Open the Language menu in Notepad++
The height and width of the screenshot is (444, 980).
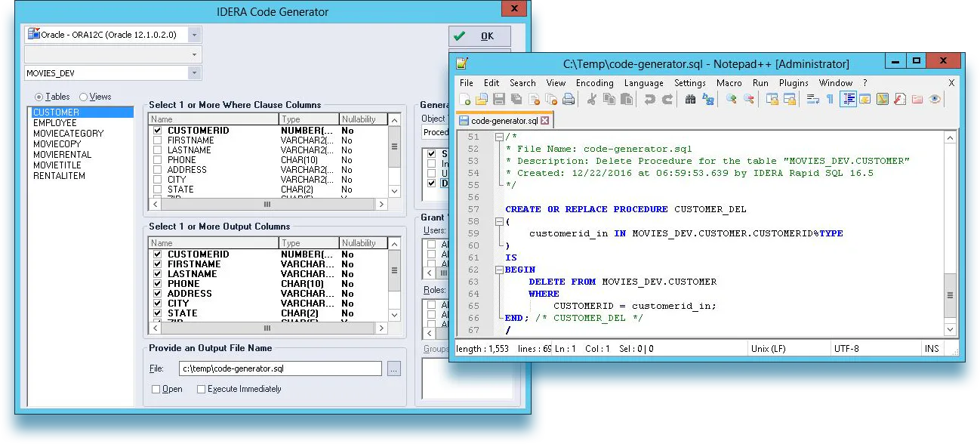click(x=644, y=83)
